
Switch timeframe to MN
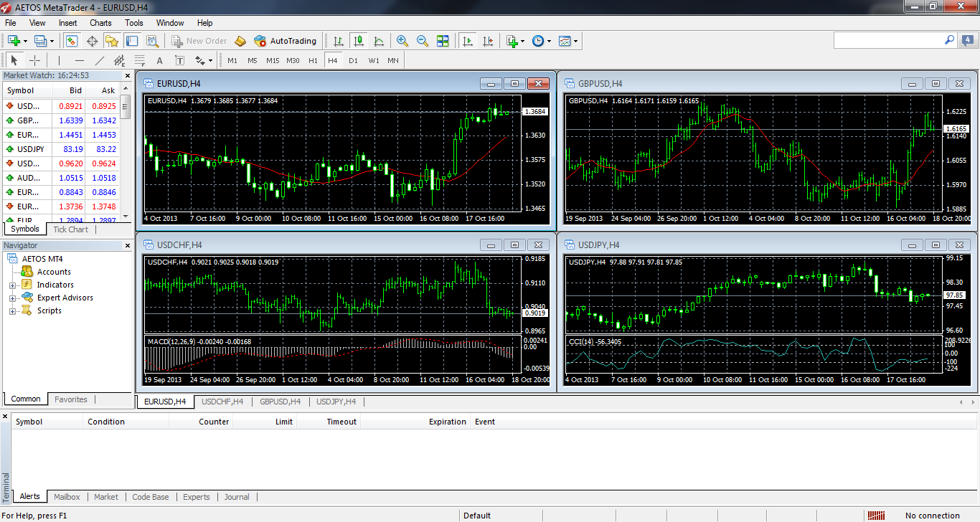tap(393, 60)
